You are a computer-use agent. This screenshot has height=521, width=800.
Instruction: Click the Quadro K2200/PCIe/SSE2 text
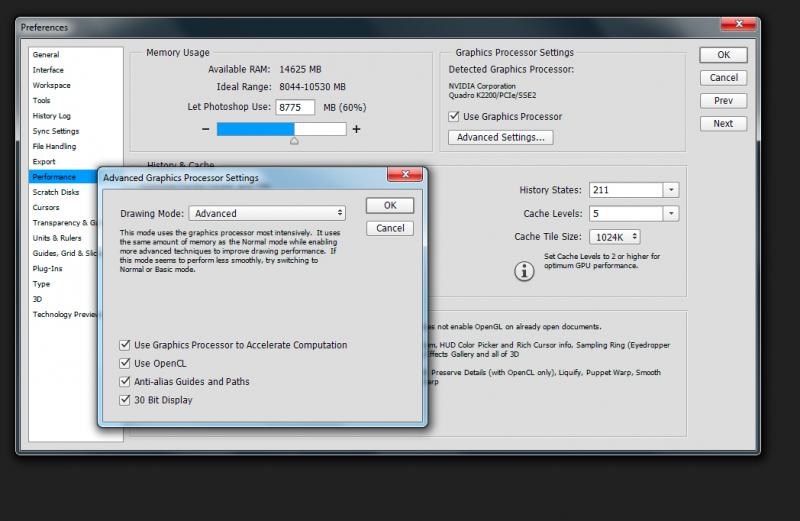point(492,95)
